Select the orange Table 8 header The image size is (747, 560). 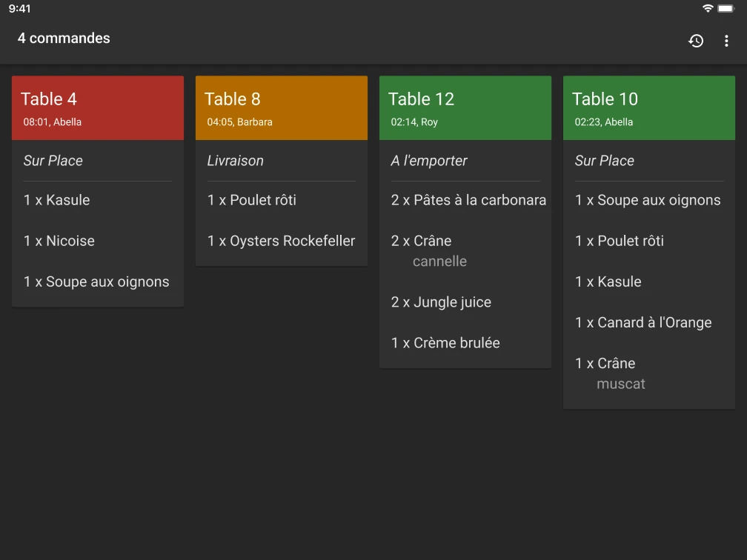(282, 108)
